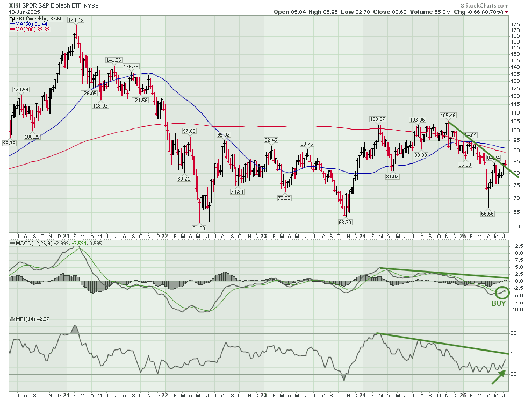Viewport: 532px width, 400px height.
Task: Click the 118.03 price label
Action: click(100, 105)
